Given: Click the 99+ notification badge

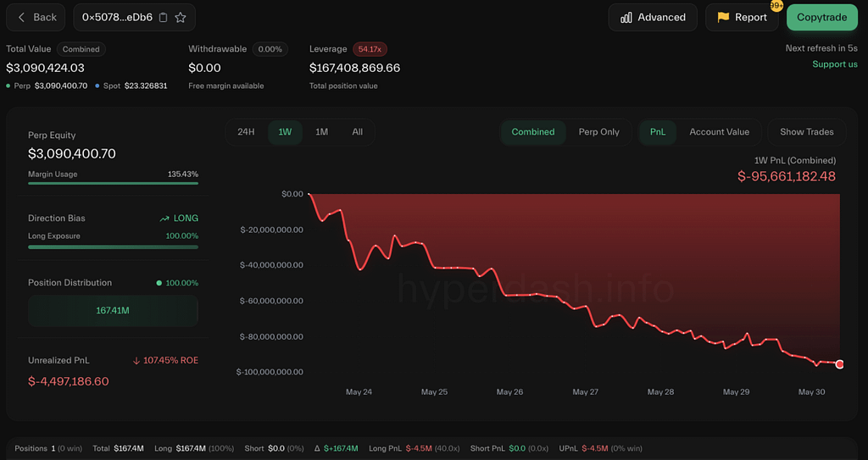Looking at the screenshot, I should (776, 6).
